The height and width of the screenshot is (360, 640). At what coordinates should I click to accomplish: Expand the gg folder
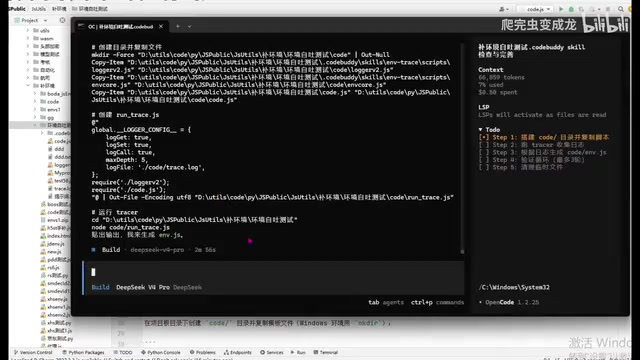click(35, 118)
